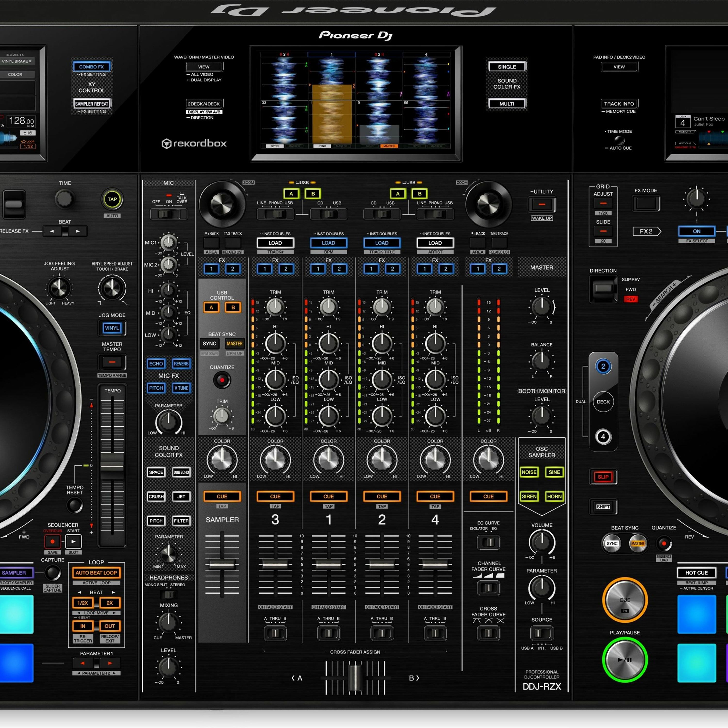The width and height of the screenshot is (728, 728).
Task: Trigger the HORN oscillator button
Action: (x=554, y=496)
